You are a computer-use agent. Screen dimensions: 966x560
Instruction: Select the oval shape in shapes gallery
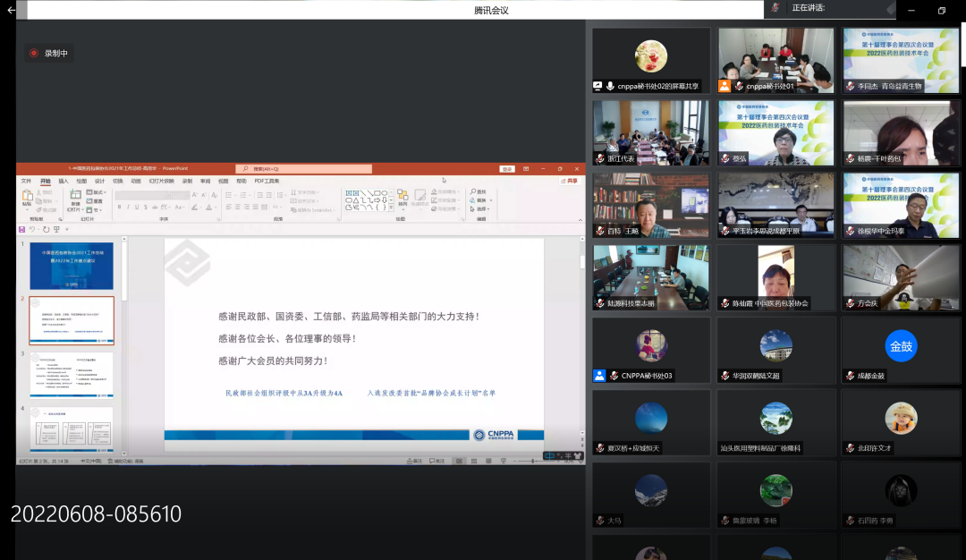(385, 193)
